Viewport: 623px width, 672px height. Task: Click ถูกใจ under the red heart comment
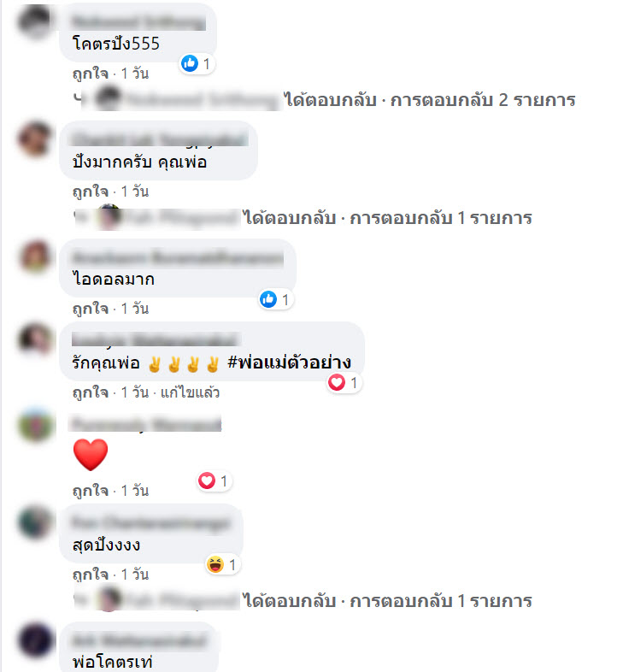[x=91, y=491]
